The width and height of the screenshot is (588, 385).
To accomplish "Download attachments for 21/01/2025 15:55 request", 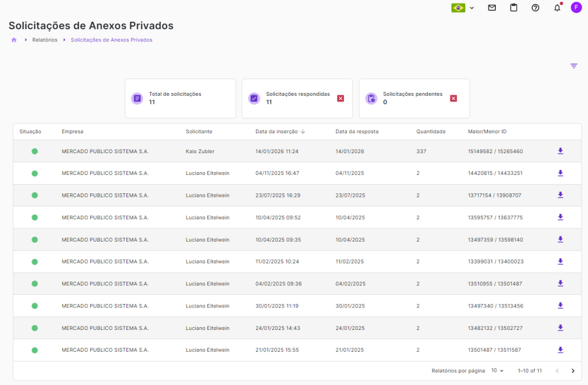I will pyautogui.click(x=560, y=350).
